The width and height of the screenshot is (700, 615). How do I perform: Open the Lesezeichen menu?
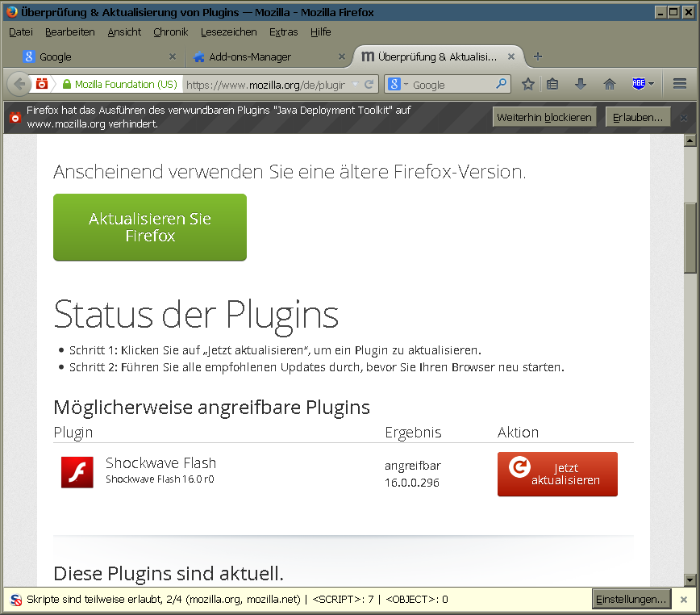pos(228,32)
